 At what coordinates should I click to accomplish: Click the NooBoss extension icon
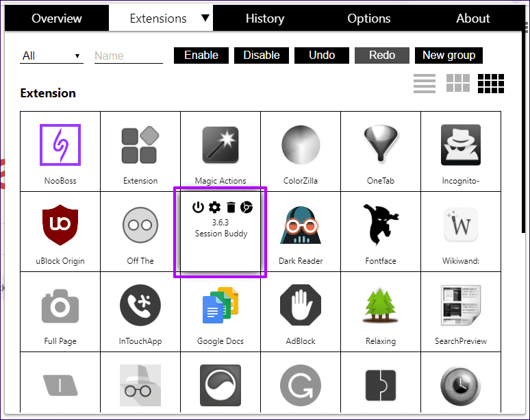[x=60, y=145]
